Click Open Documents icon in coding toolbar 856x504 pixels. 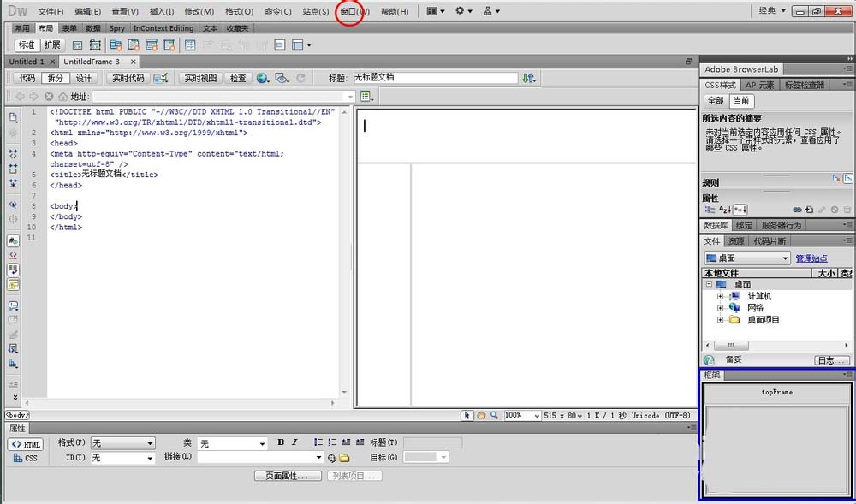coord(13,117)
